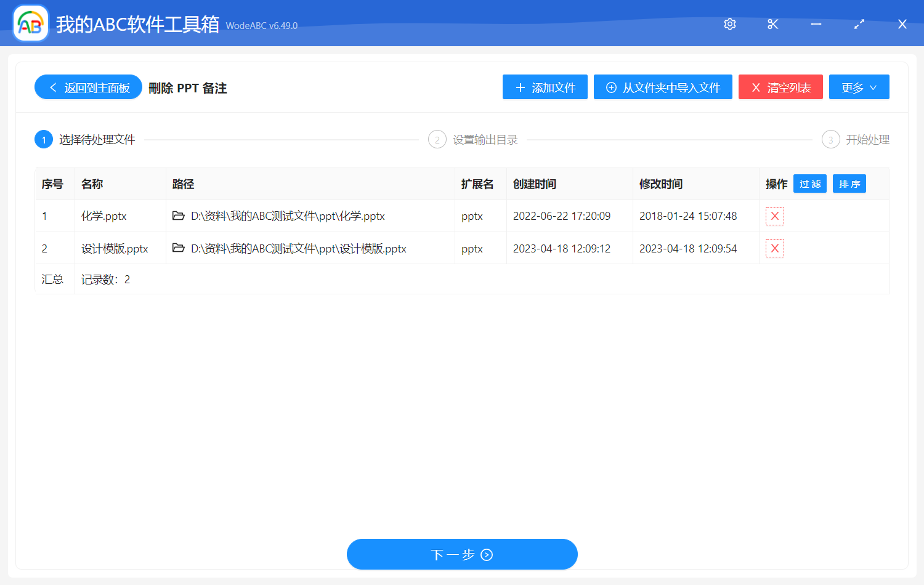This screenshot has height=585, width=924.
Task: Click the 排序 sort control in 操作 column
Action: [849, 183]
